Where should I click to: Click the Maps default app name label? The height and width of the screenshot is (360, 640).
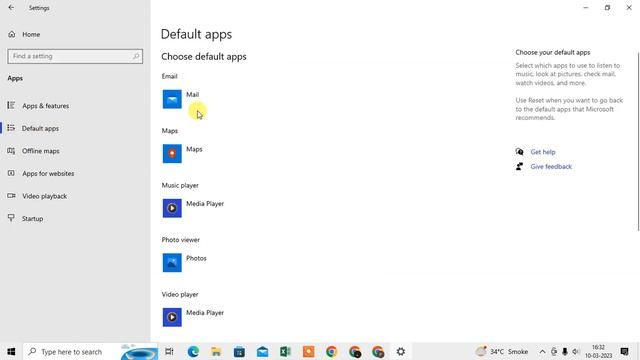pos(194,149)
